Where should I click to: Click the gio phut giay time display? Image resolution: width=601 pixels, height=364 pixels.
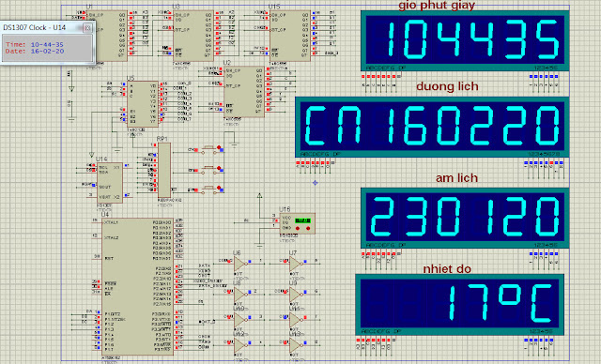click(x=465, y=40)
